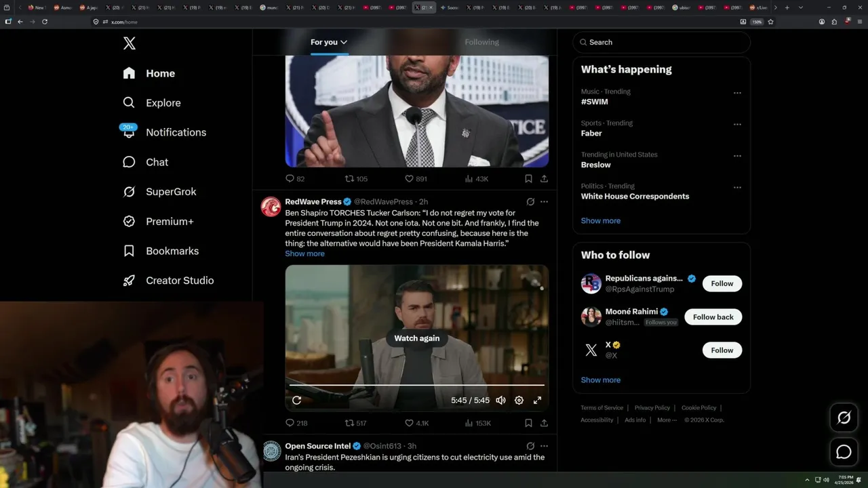This screenshot has width=868, height=488.
Task: More options for Breslow trend
Action: [x=737, y=156]
